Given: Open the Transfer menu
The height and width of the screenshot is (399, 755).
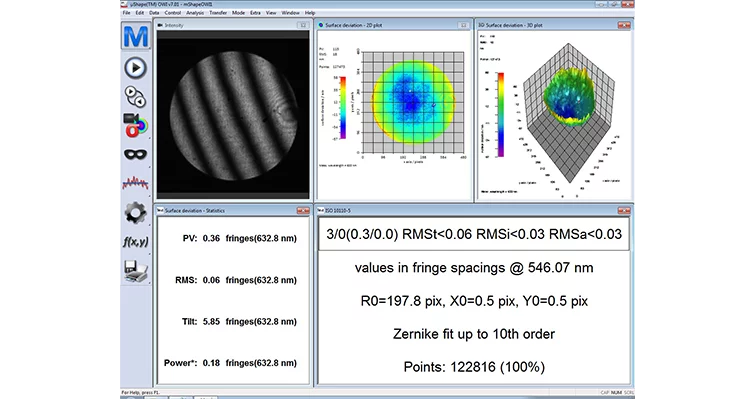Looking at the screenshot, I should (x=218, y=13).
